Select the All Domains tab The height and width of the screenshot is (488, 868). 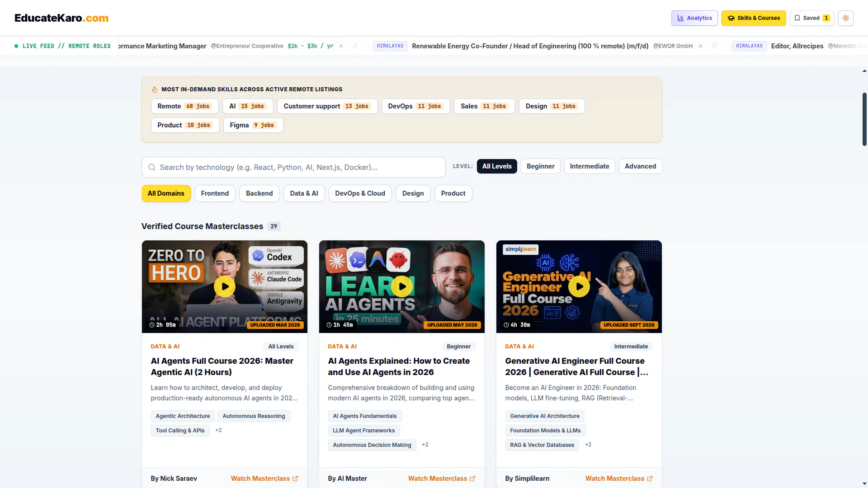click(166, 193)
